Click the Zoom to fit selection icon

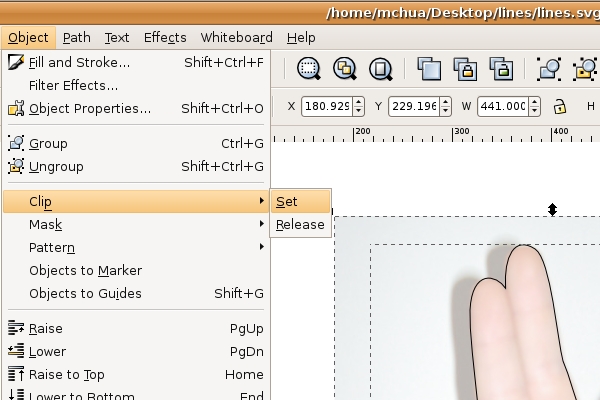308,69
